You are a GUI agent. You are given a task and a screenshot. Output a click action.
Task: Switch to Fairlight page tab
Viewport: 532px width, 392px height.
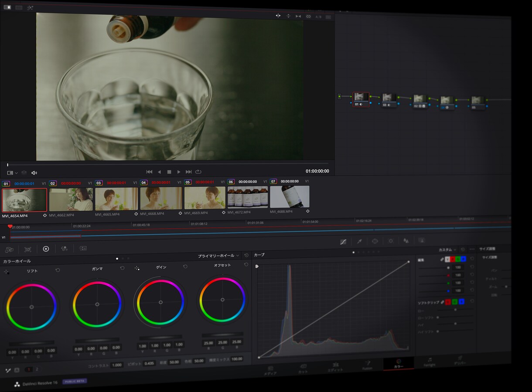coord(429,362)
